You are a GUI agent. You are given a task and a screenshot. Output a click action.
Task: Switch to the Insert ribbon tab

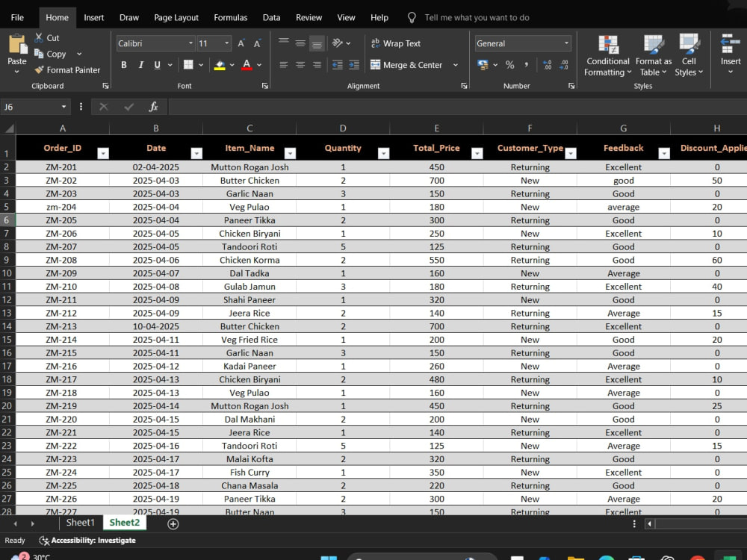pos(94,18)
